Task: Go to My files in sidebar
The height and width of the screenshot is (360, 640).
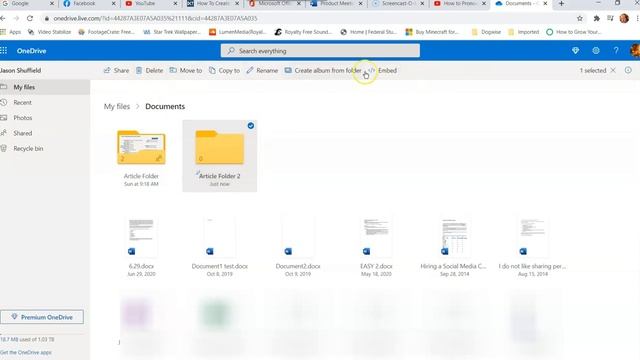Action: point(45,87)
